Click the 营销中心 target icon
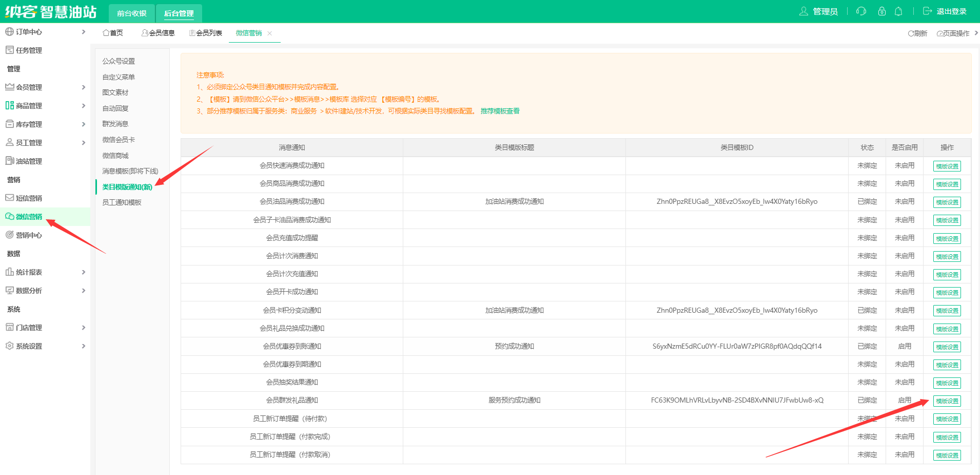980x475 pixels. pyautogui.click(x=10, y=235)
